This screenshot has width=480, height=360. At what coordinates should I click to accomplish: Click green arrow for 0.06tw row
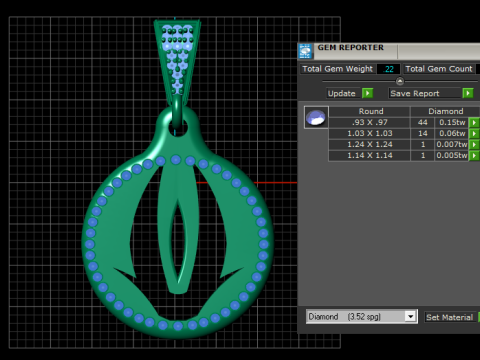(474, 133)
